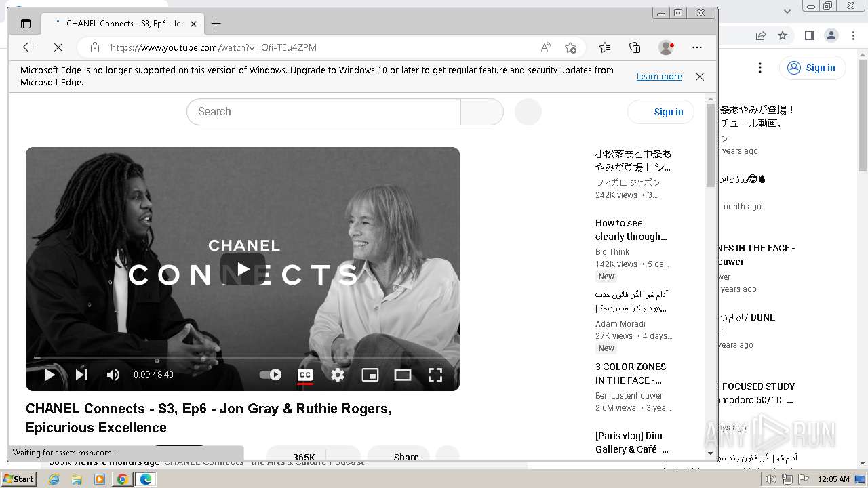This screenshot has height=488, width=868.
Task: Bookmark this tab in Chrome
Action: [x=783, y=35]
